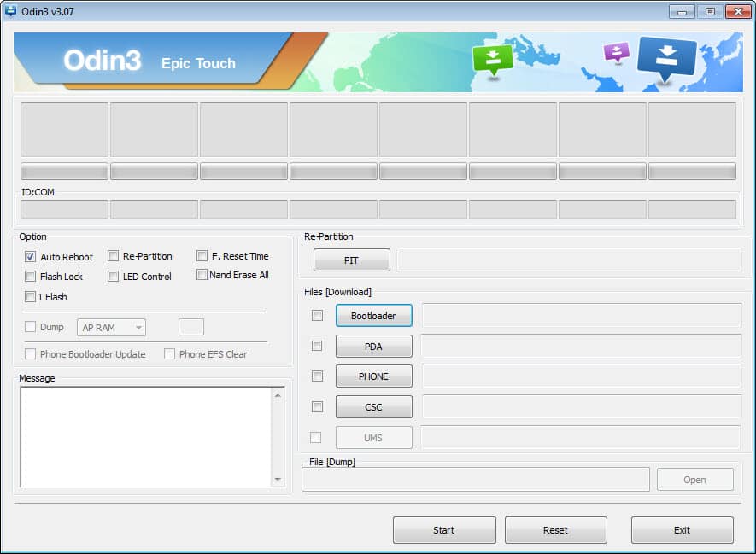Click the Odin3 icon in the title bar
The width and height of the screenshot is (756, 554).
(10, 11)
